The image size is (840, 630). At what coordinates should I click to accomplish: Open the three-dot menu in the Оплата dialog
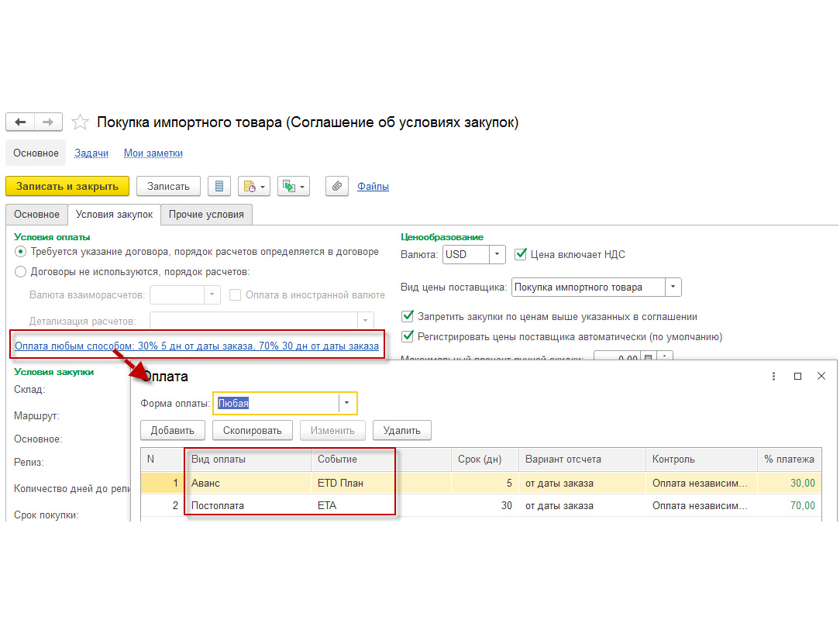773,376
